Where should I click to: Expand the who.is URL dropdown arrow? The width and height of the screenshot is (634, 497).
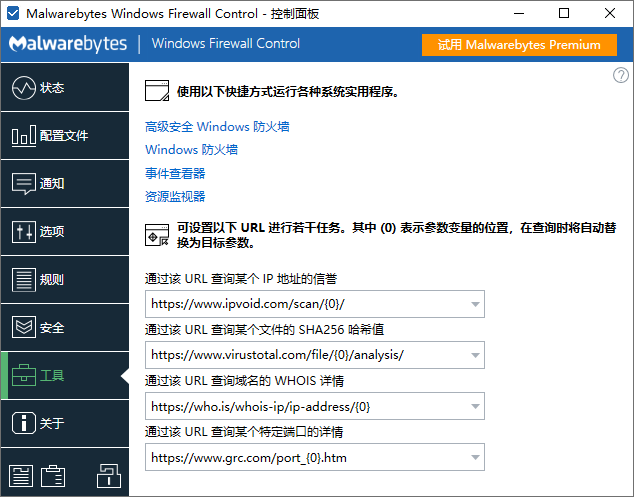coord(475,406)
